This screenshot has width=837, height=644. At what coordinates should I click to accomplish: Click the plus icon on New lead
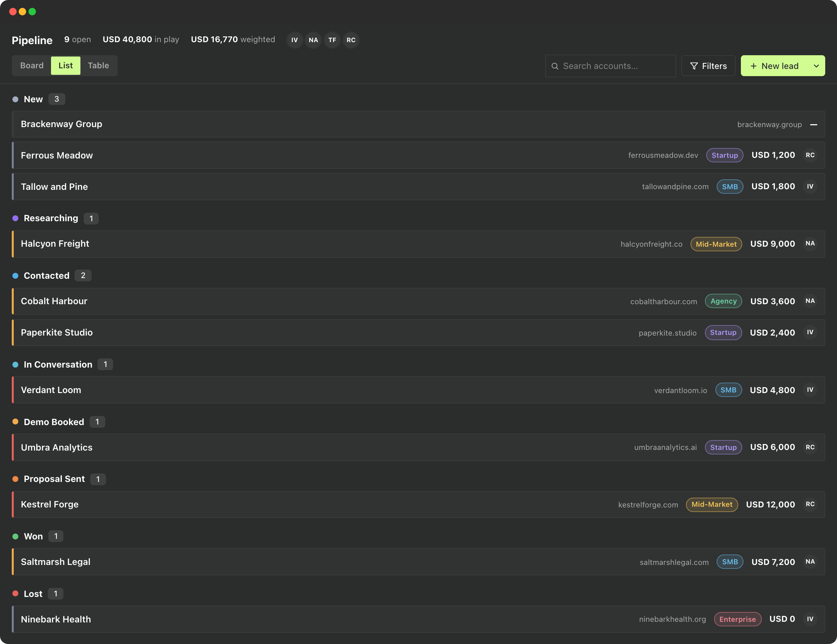tap(753, 66)
